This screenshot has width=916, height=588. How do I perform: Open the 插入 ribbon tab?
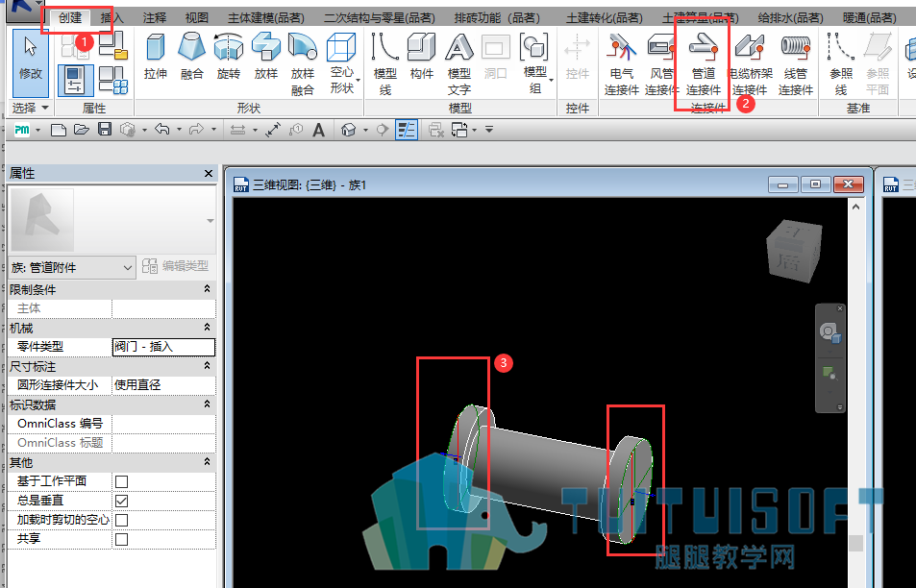[112, 18]
